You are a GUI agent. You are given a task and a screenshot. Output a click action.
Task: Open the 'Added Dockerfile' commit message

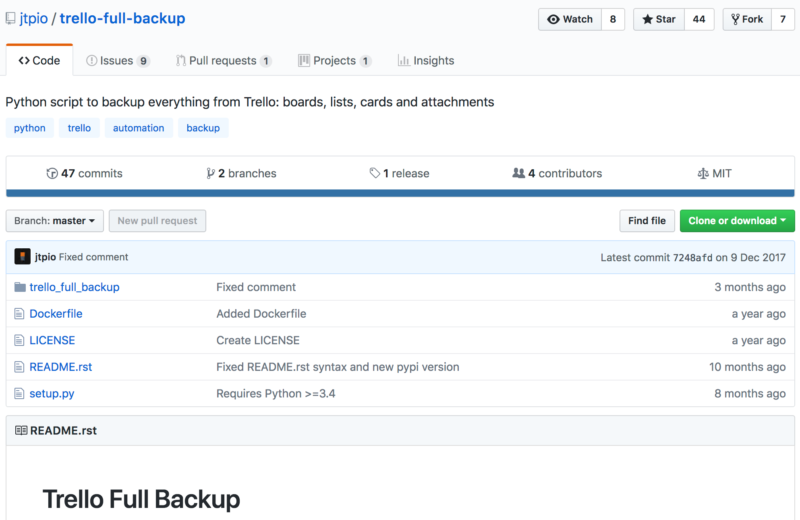point(261,313)
